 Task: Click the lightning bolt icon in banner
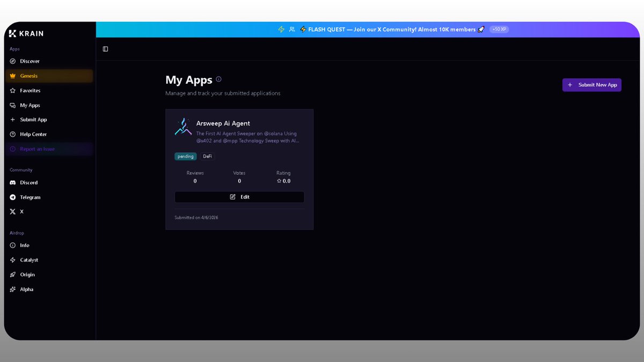[281, 29]
